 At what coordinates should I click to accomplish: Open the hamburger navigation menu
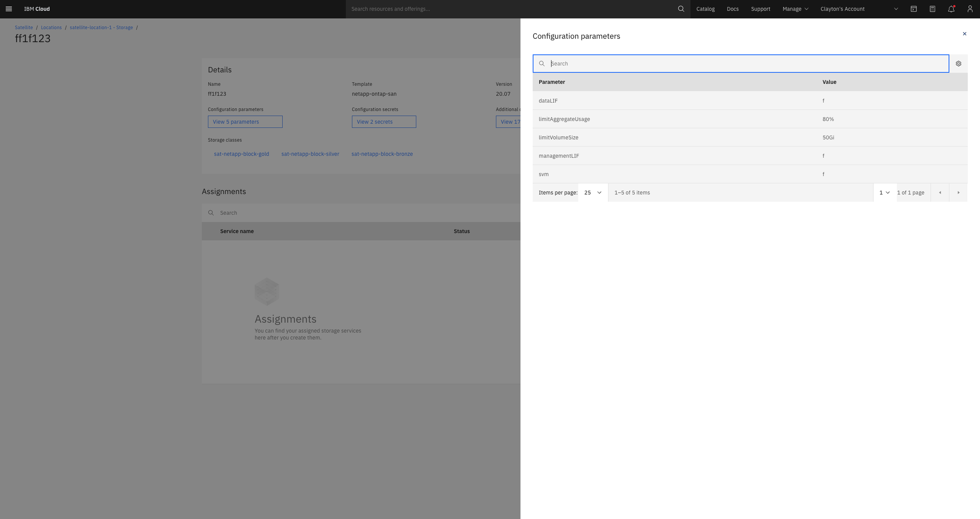point(9,9)
